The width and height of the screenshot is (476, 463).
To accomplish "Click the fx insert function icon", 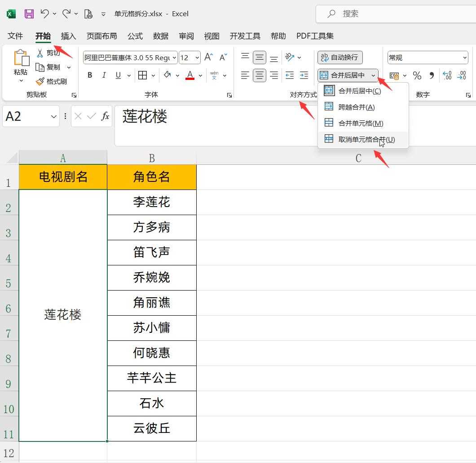I will (105, 116).
